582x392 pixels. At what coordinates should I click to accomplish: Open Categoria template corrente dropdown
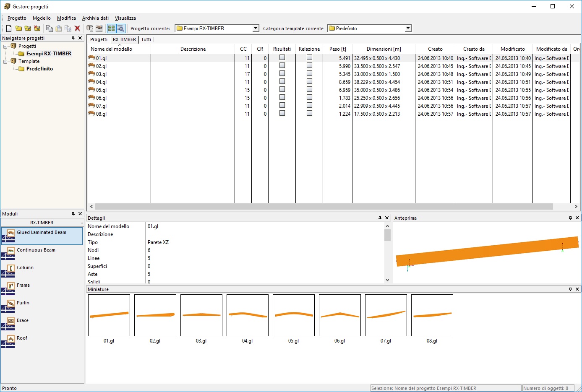click(x=408, y=29)
